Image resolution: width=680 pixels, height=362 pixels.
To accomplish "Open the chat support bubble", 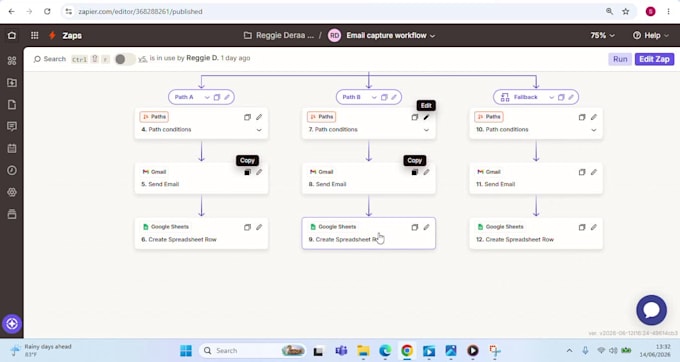I will [x=651, y=310].
